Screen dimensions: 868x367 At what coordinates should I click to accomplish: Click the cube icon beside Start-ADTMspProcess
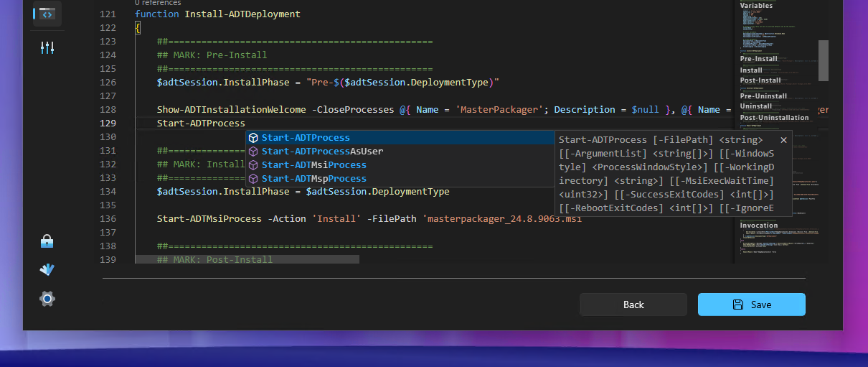(253, 179)
